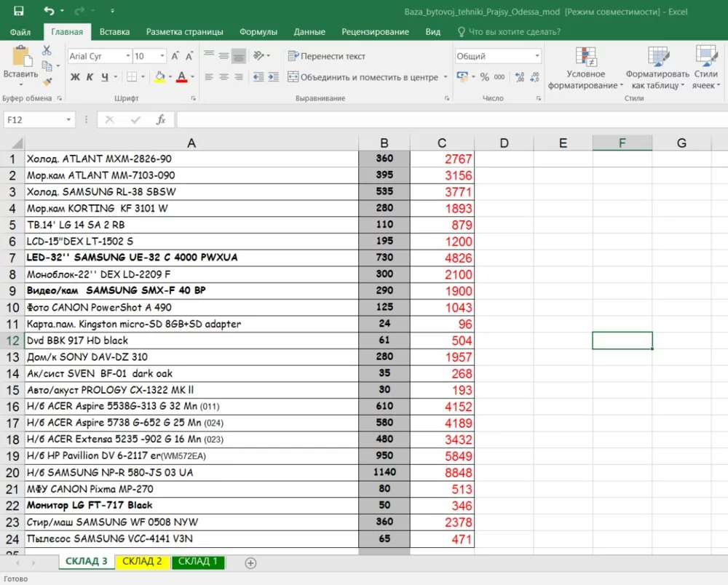This screenshot has width=728, height=585.
Task: Click the Paste clipboard icon
Action: click(x=21, y=56)
